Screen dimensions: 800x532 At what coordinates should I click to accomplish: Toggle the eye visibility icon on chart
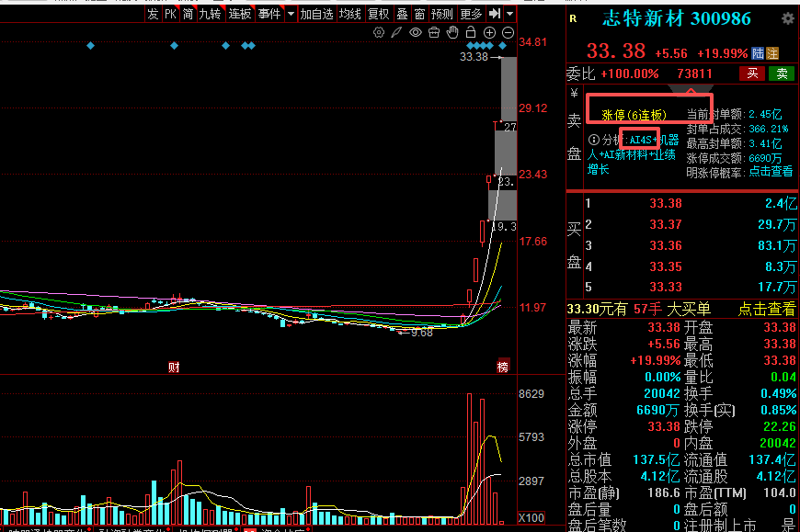pos(416,33)
